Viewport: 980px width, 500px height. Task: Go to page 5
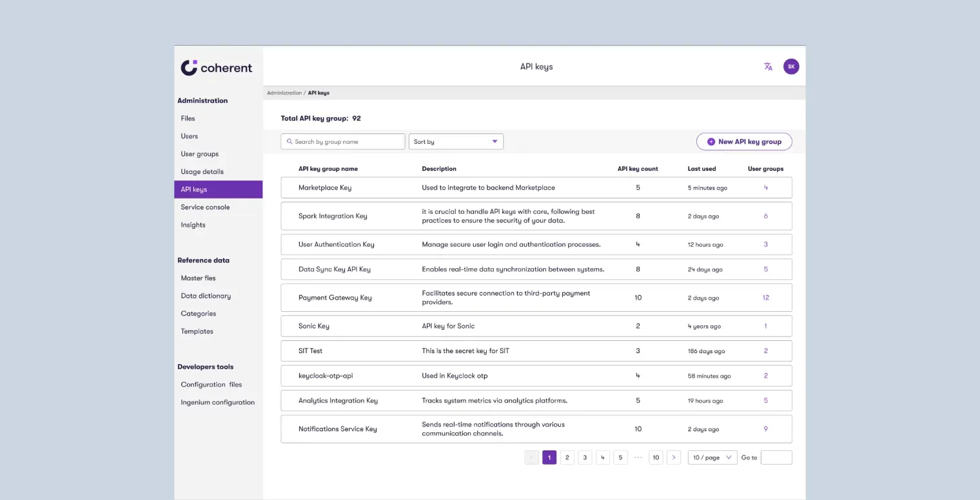tap(620, 457)
